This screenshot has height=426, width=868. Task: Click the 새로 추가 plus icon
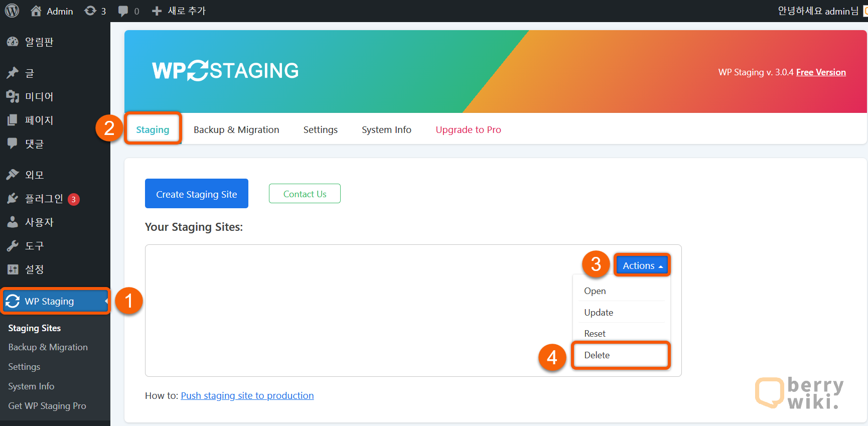pos(157,11)
